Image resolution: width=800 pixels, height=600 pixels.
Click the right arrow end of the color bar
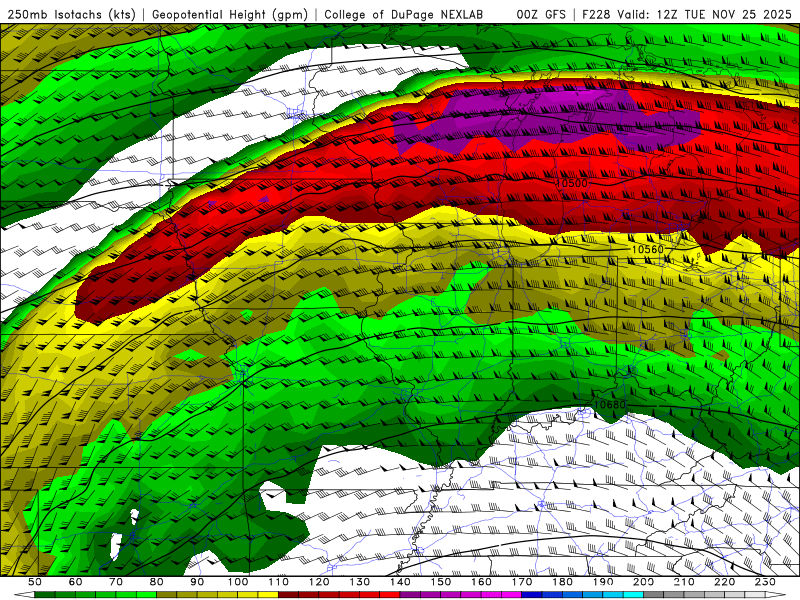tap(776, 595)
